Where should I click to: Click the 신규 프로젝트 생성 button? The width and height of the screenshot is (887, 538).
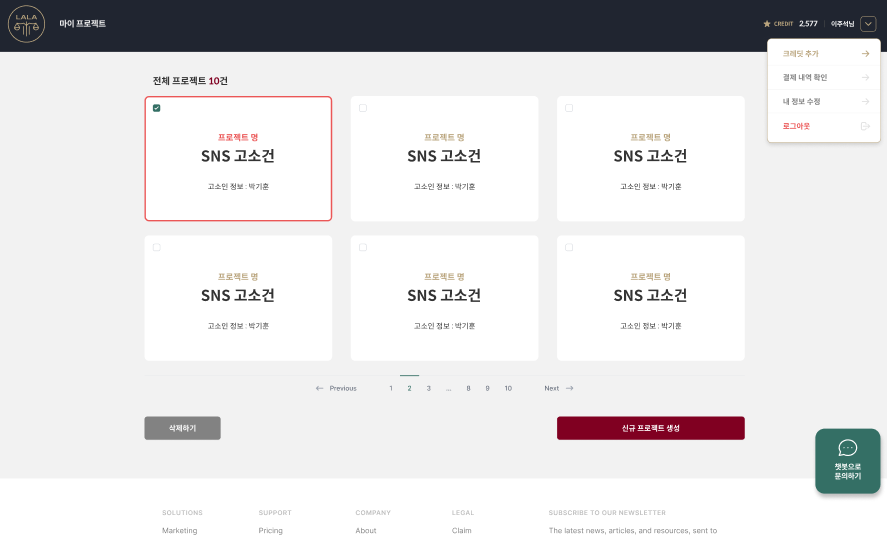(650, 428)
